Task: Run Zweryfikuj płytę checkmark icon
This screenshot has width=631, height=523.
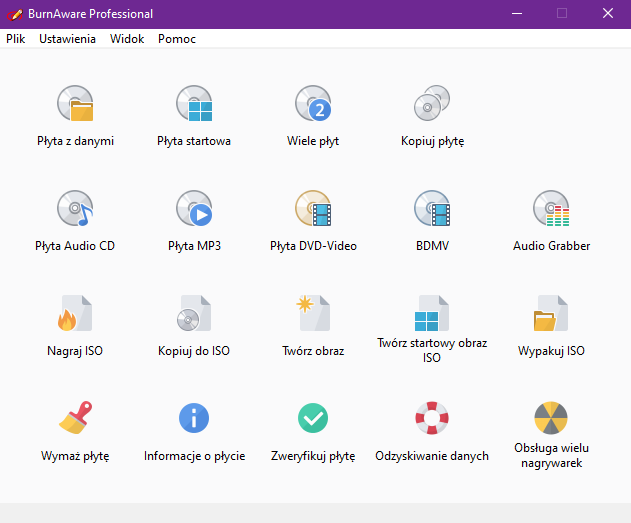Action: [x=313, y=418]
